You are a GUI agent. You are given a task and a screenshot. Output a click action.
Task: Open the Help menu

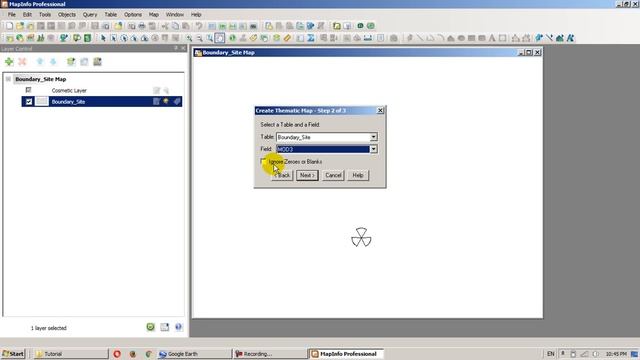tap(196, 14)
